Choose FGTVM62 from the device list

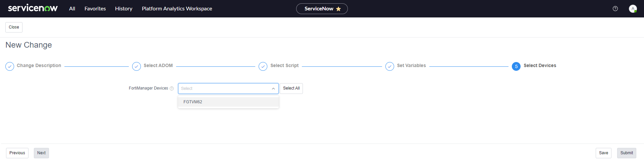(x=193, y=102)
